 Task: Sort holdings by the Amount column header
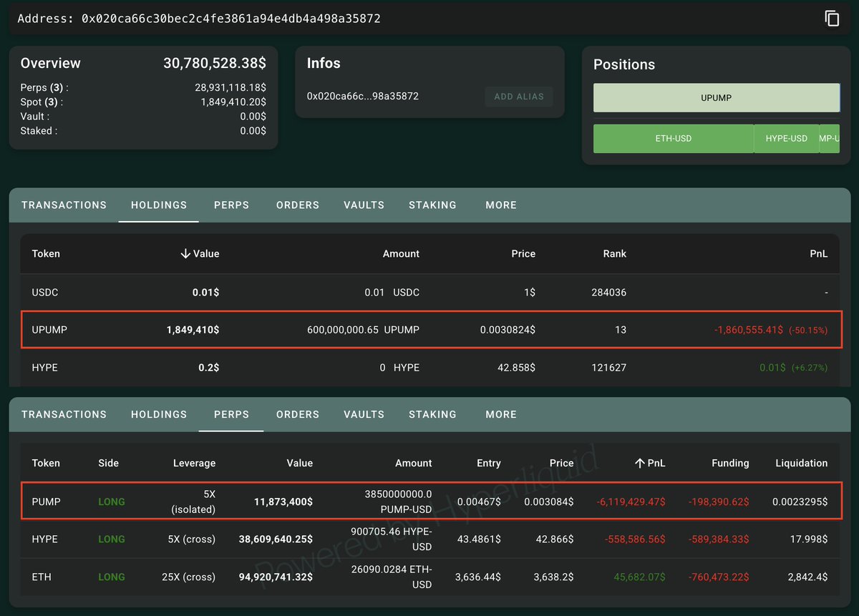[401, 253]
